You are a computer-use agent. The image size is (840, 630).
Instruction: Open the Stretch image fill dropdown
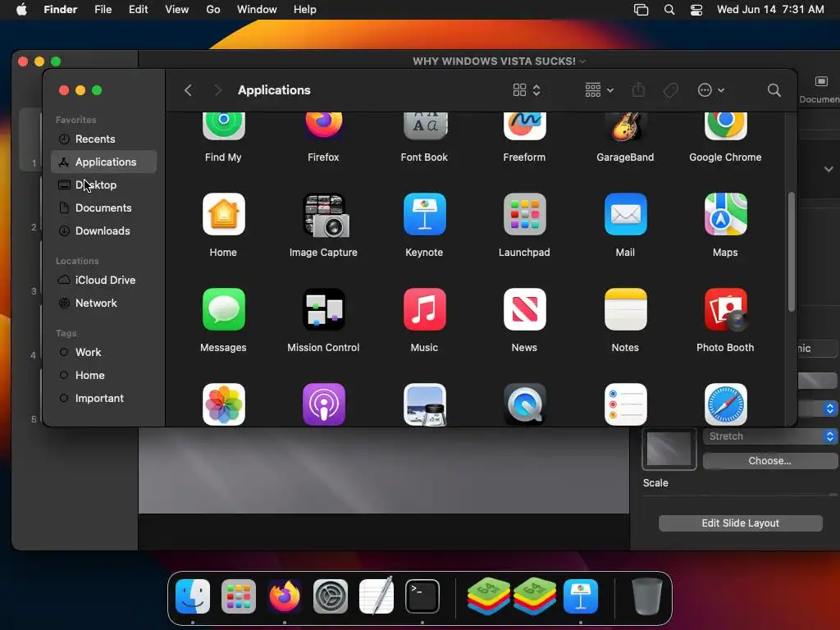769,436
